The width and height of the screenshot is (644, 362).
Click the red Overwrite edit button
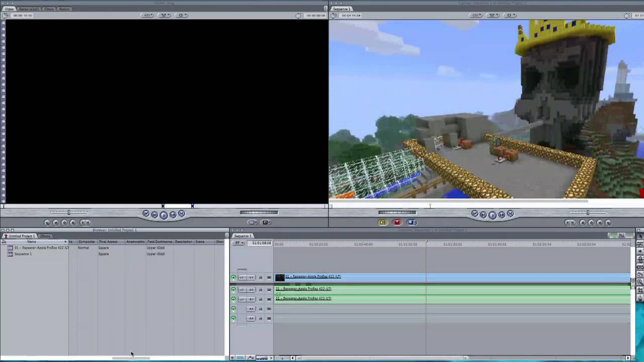pos(397,222)
